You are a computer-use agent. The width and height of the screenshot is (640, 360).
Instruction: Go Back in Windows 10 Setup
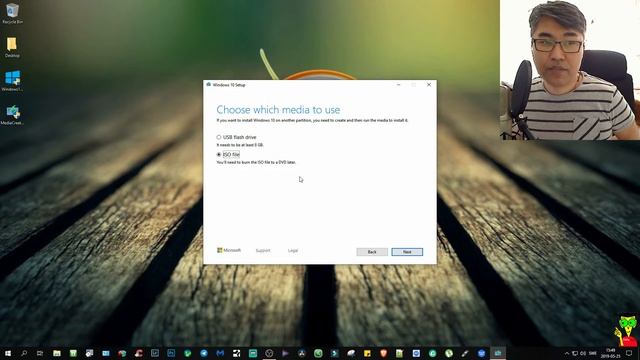coord(372,252)
